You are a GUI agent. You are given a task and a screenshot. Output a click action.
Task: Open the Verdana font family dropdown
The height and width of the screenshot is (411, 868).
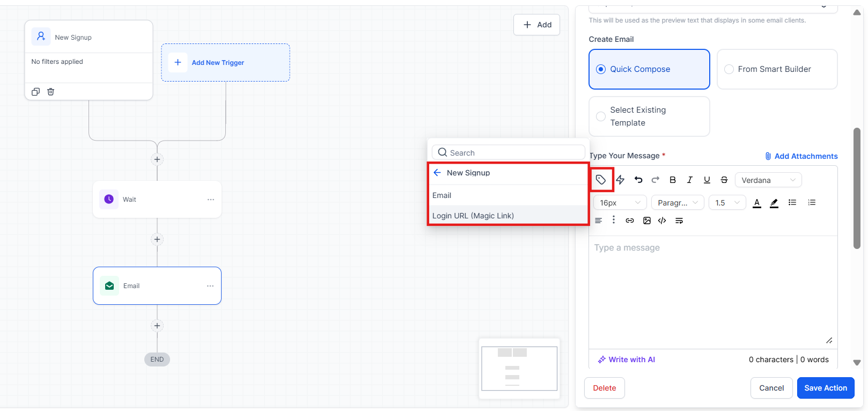(x=768, y=180)
